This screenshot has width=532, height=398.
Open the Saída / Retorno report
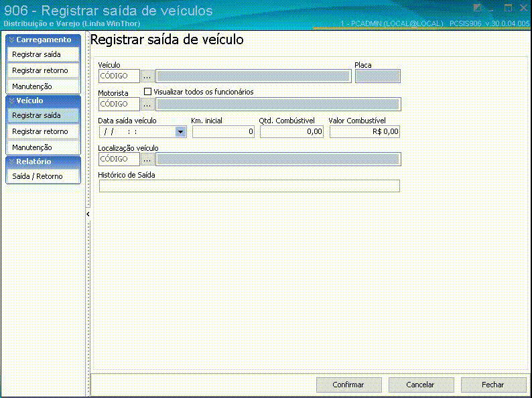coord(43,176)
